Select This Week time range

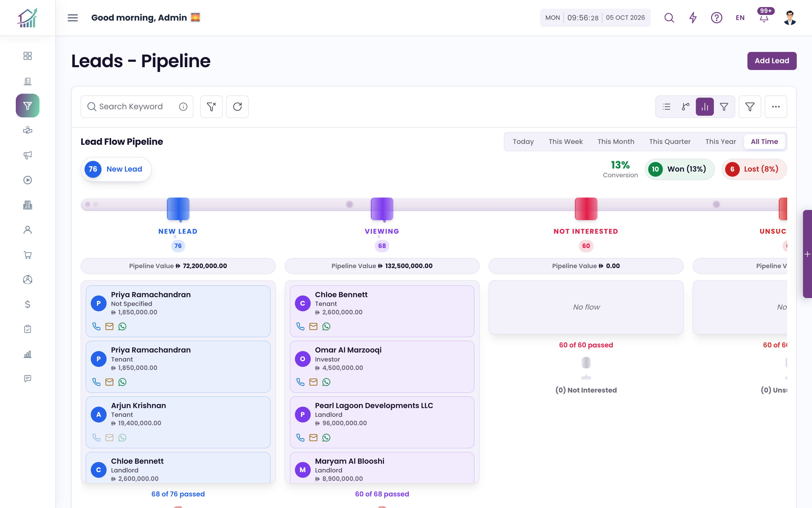pyautogui.click(x=565, y=141)
